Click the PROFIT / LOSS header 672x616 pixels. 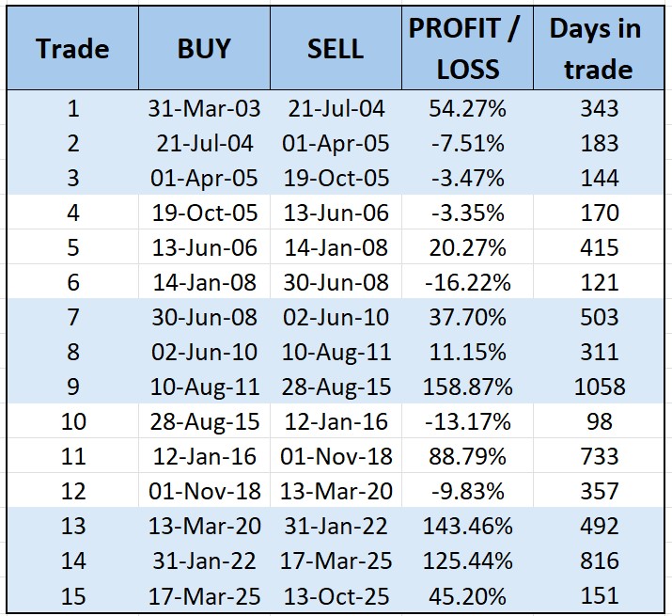point(462,49)
